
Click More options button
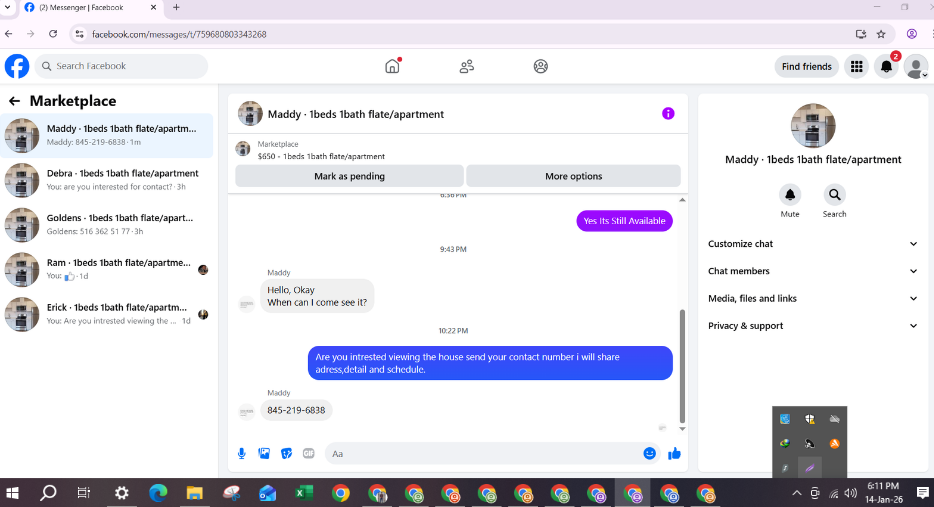pyautogui.click(x=573, y=176)
